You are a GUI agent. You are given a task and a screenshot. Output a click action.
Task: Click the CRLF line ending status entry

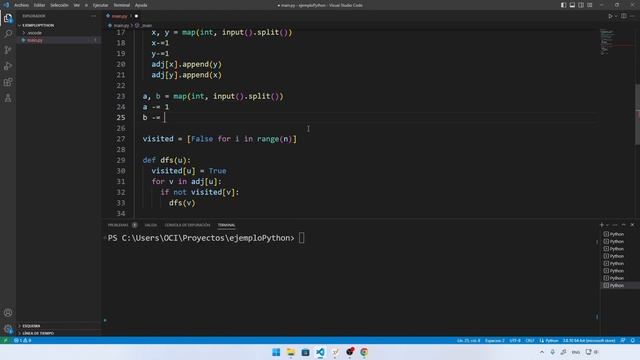pos(530,340)
